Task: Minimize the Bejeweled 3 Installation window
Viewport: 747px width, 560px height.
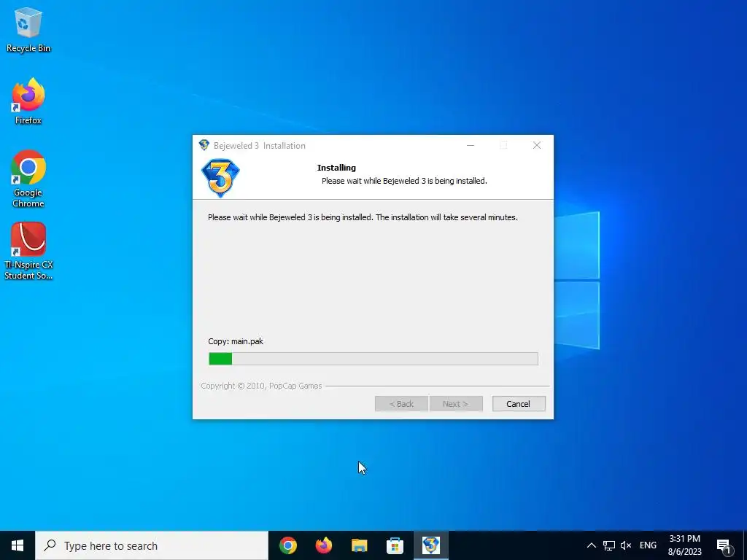Action: (471, 145)
